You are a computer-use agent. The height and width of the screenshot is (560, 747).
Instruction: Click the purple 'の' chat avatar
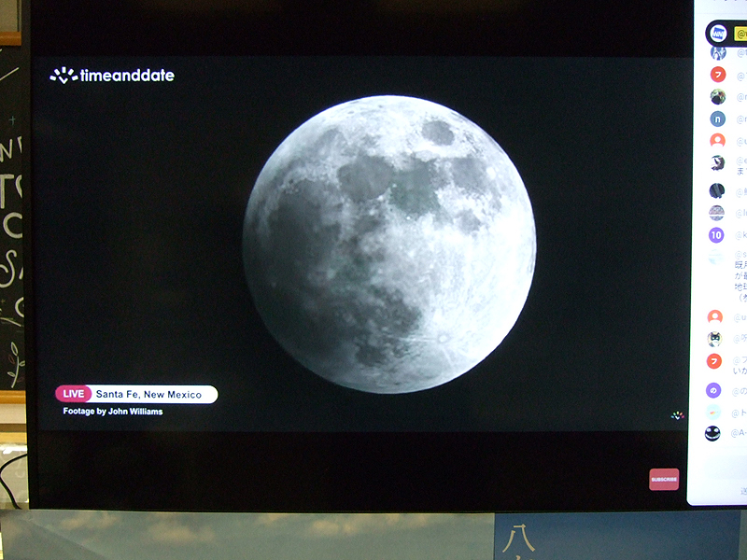coord(714,390)
